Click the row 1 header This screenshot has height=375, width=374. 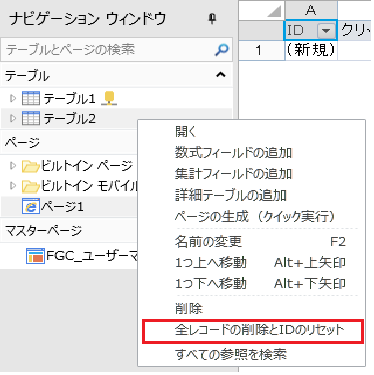pyautogui.click(x=262, y=50)
